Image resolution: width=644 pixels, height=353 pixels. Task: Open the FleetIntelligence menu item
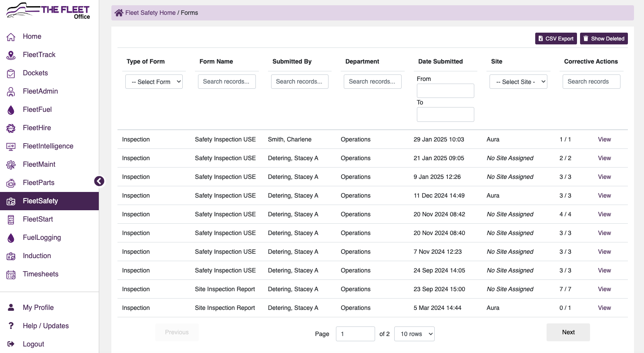tap(49, 146)
